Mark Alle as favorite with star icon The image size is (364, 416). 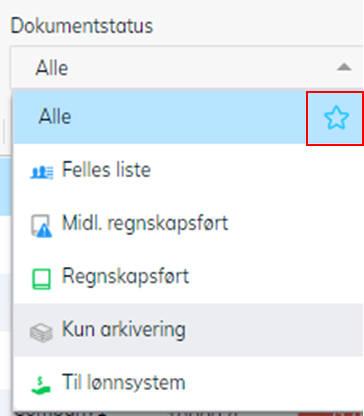(336, 118)
